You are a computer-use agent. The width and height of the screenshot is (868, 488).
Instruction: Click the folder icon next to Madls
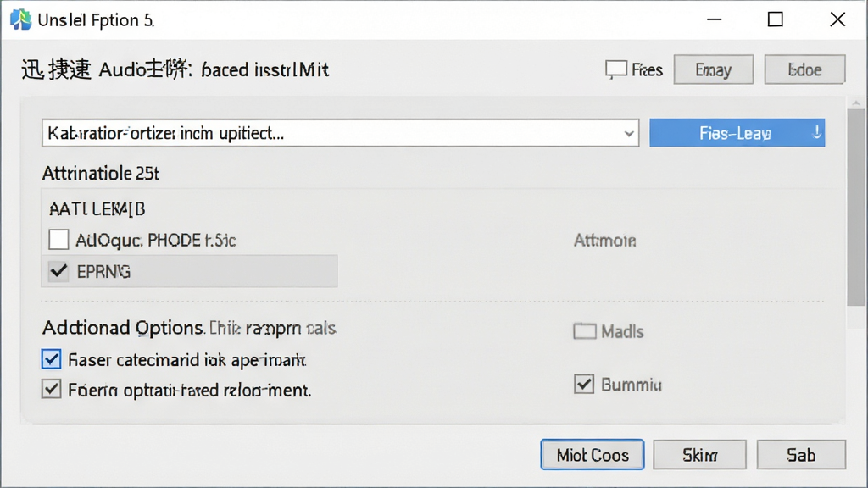(x=584, y=331)
